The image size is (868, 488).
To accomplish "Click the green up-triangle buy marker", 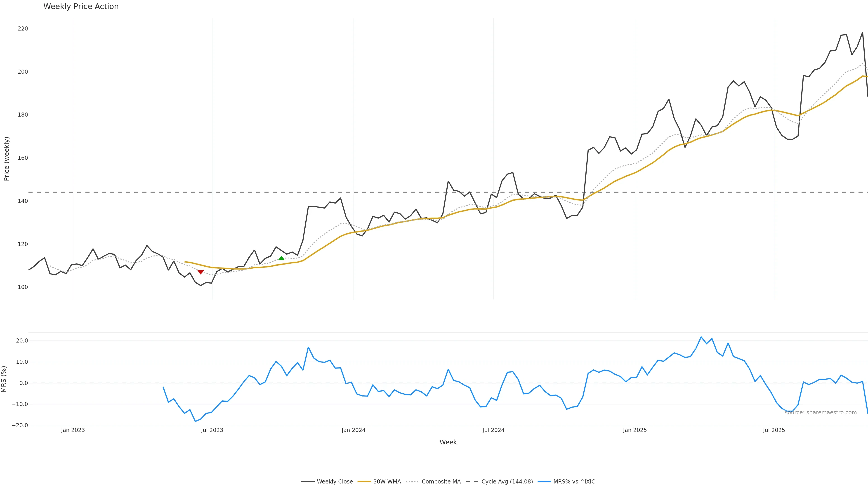I will click(281, 258).
